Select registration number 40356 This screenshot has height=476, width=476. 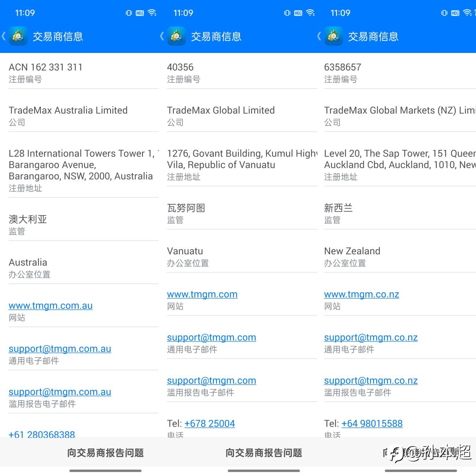pyautogui.click(x=180, y=67)
